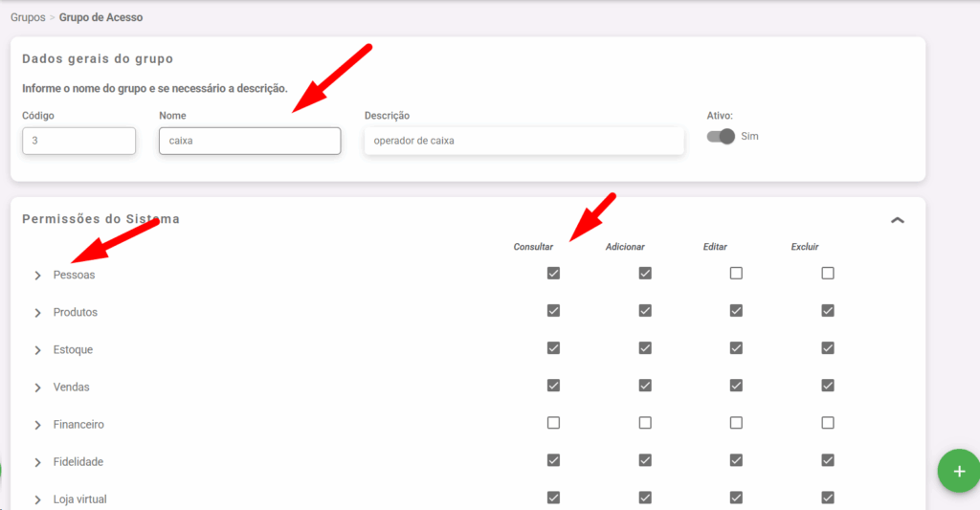Toggle the Ativo switch off
Image resolution: width=980 pixels, height=510 pixels.
click(x=721, y=137)
